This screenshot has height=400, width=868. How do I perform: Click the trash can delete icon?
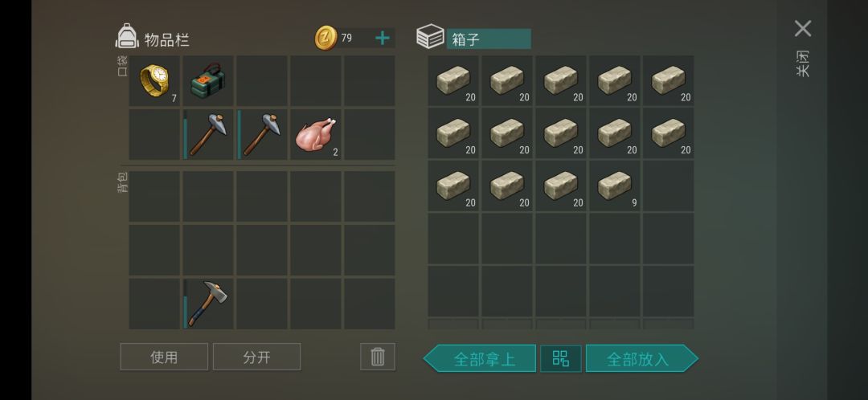point(378,357)
